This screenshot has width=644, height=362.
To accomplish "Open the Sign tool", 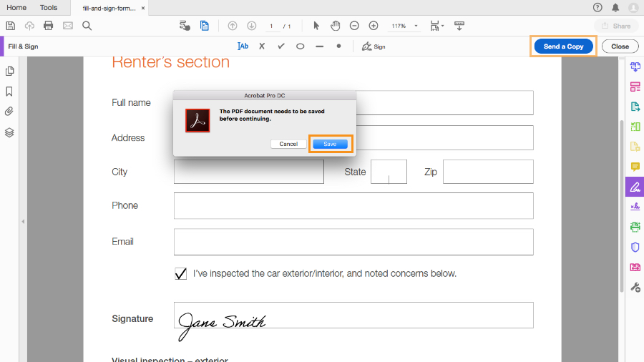I will tap(374, 46).
